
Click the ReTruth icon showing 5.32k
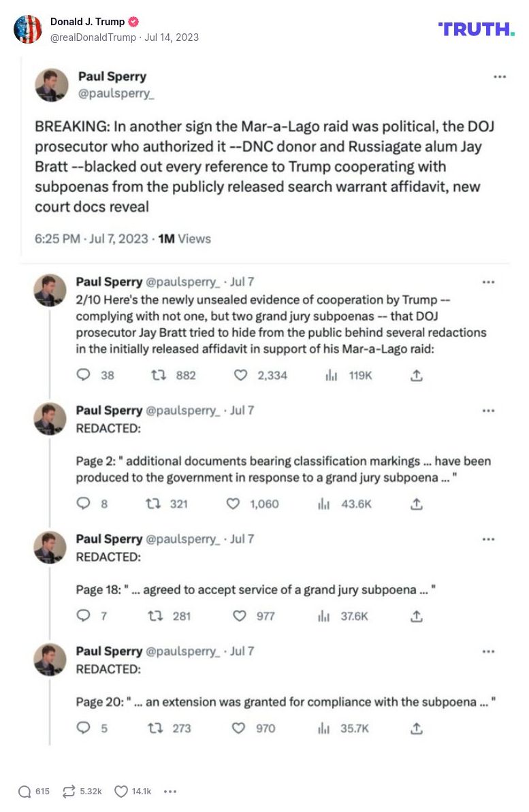coord(69,792)
